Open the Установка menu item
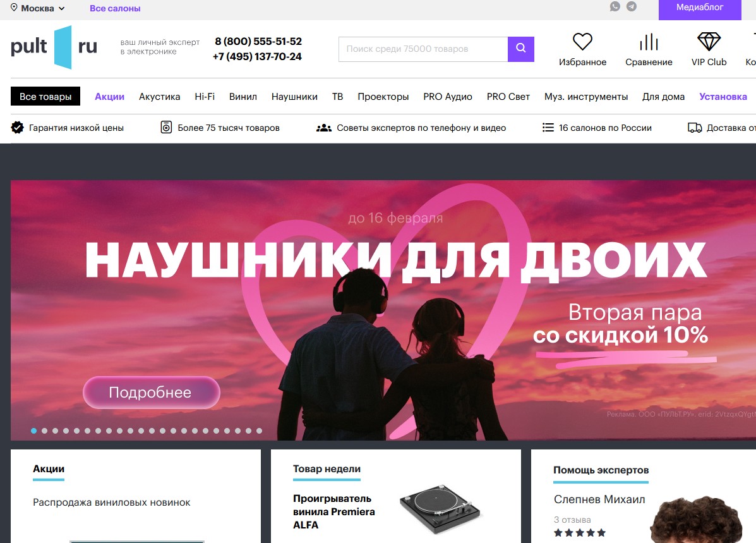This screenshot has width=756, height=543. pyautogui.click(x=723, y=97)
